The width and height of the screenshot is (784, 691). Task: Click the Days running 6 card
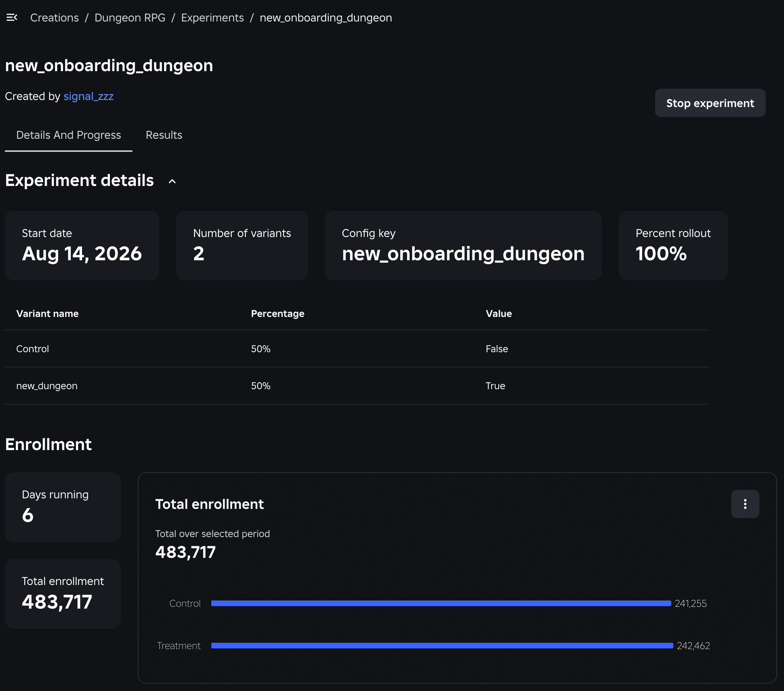coord(63,507)
